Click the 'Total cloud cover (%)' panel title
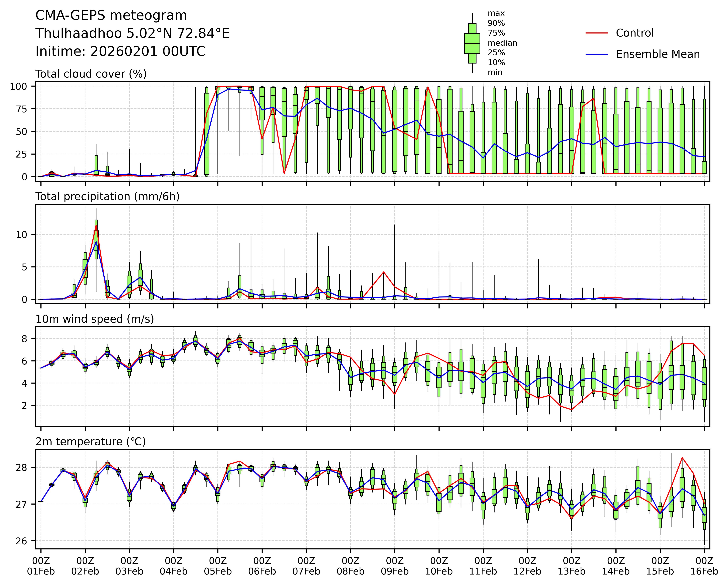728x586 pixels. click(91, 74)
